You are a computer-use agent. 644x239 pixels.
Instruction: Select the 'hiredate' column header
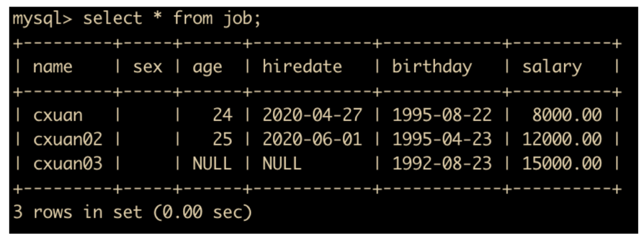click(x=302, y=67)
